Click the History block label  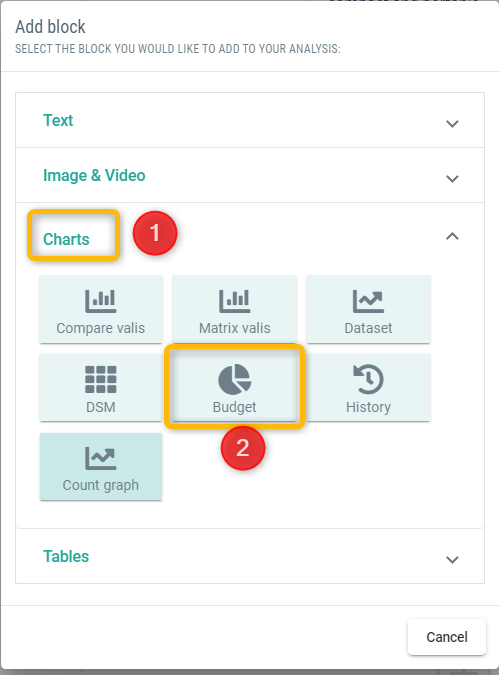[x=368, y=407]
